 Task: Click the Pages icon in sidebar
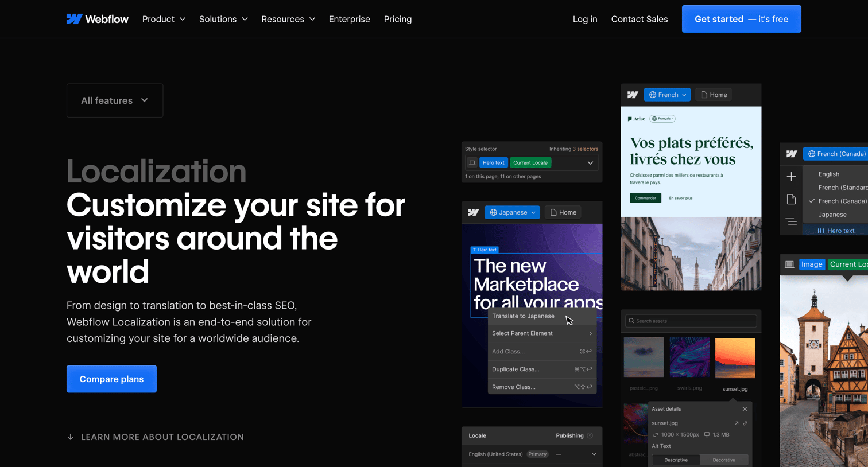pos(791,199)
